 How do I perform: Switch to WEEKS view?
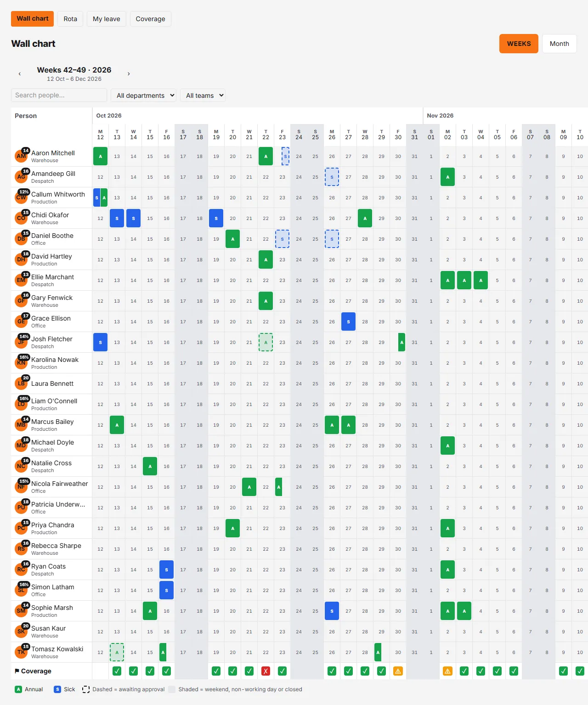(519, 44)
